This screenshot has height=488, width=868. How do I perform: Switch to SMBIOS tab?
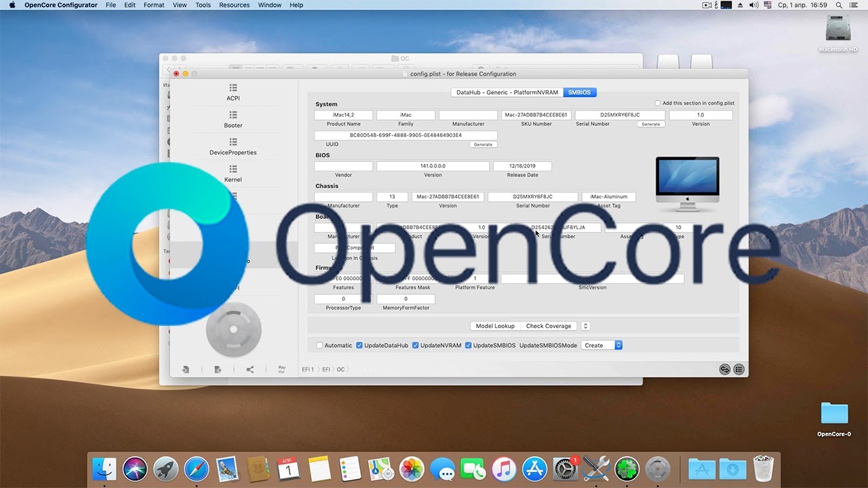pyautogui.click(x=579, y=92)
